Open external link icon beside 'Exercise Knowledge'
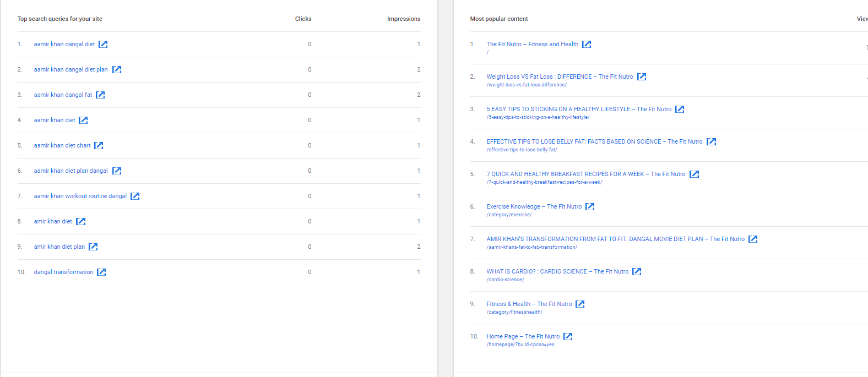This screenshot has height=377, width=868. [590, 206]
